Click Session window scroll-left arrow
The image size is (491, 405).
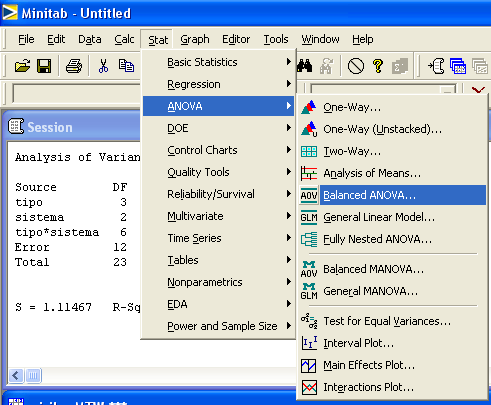(x=16, y=376)
